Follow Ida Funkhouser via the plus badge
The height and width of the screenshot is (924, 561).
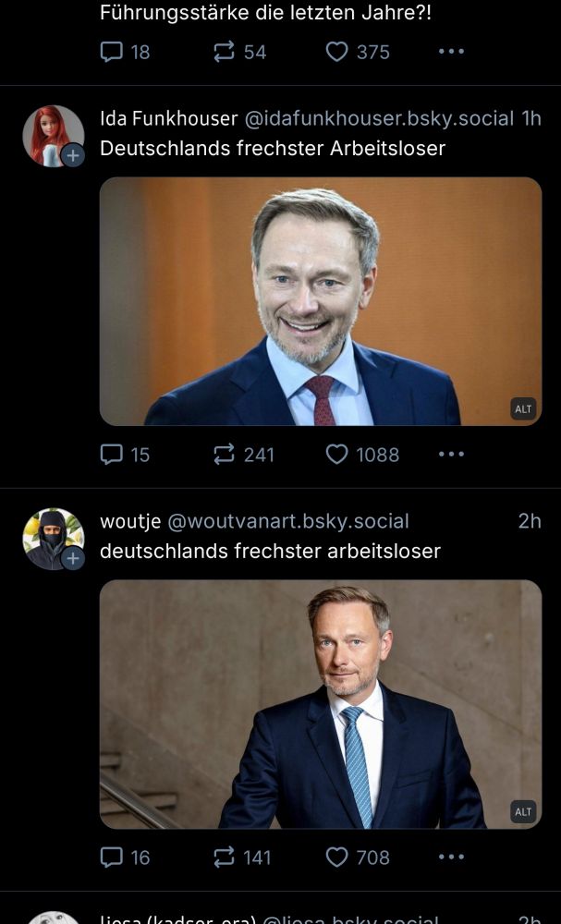[70, 156]
